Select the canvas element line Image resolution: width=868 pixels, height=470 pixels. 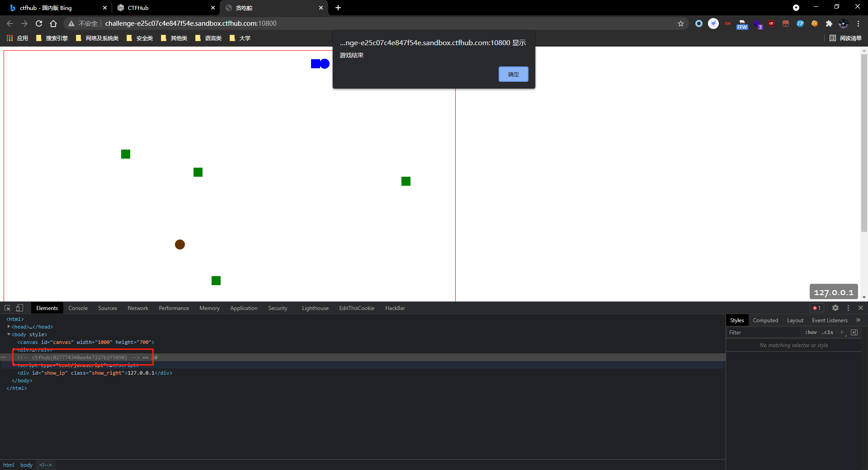(86, 342)
